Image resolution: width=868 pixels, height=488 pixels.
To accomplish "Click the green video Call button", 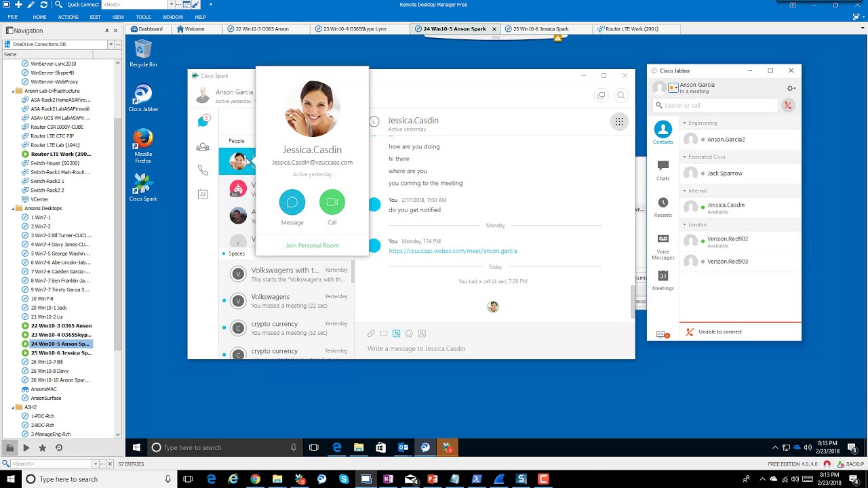I will [x=332, y=203].
